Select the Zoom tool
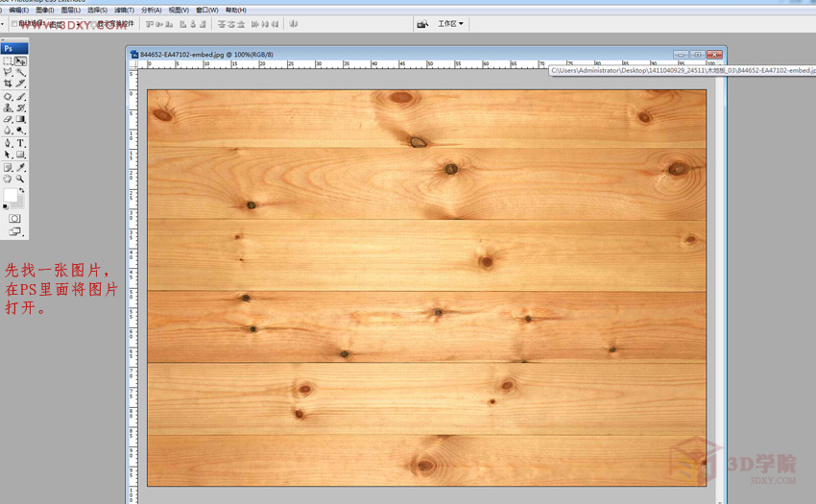 click(x=20, y=179)
